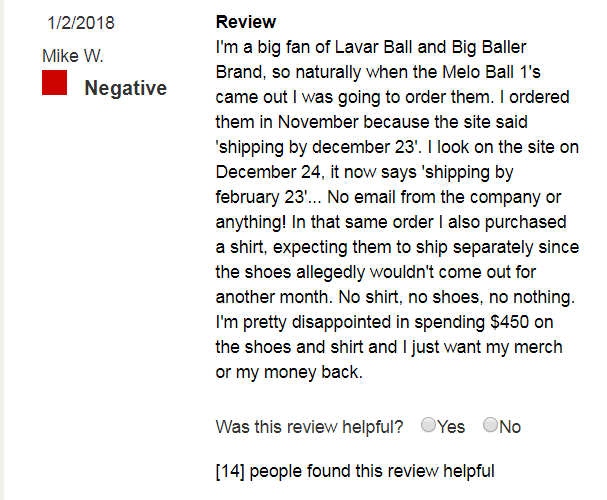
Task: Click the '[14] people found this review helpful' line
Action: [x=355, y=471]
